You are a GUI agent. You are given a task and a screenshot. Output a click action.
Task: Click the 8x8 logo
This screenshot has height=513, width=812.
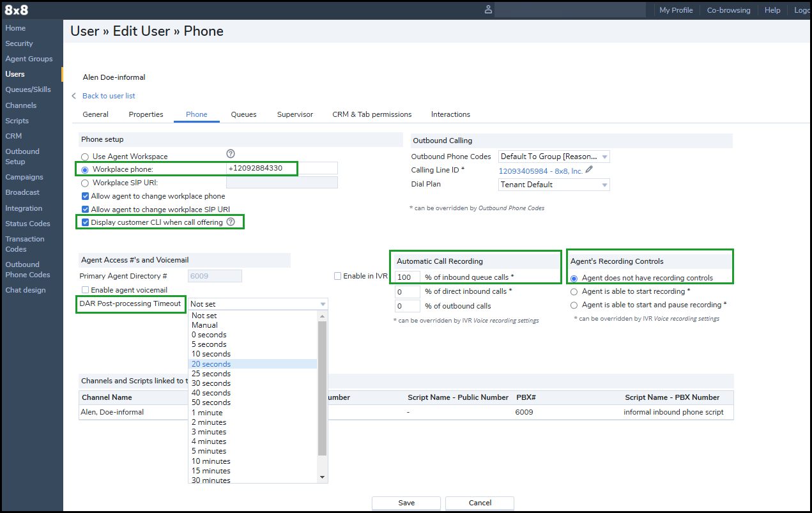[x=17, y=10]
